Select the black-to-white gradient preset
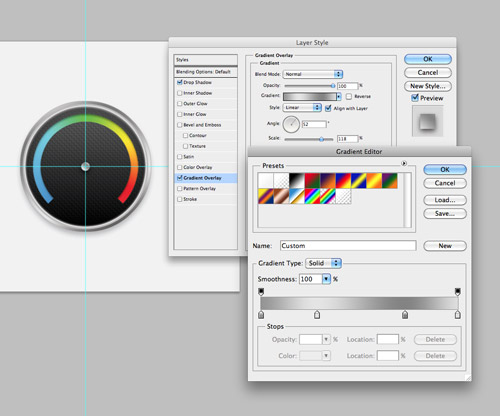This screenshot has height=416, width=500. pyautogui.click(x=297, y=181)
